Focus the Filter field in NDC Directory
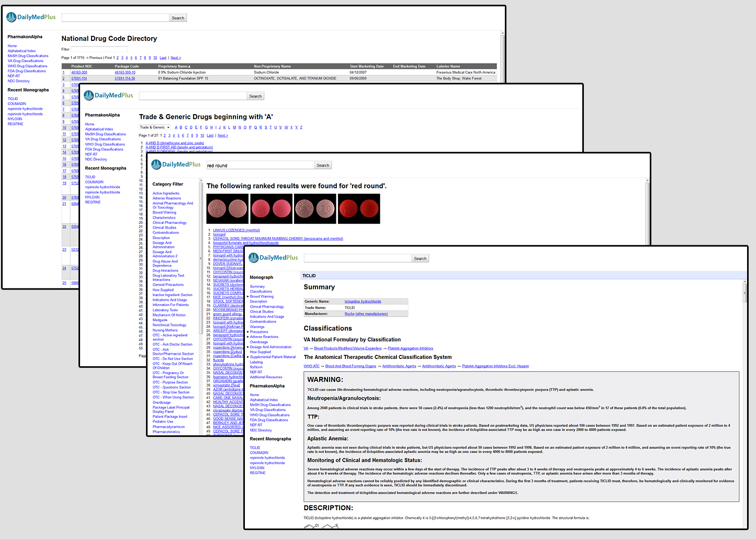This screenshot has height=539, width=756. pyautogui.click(x=99, y=49)
